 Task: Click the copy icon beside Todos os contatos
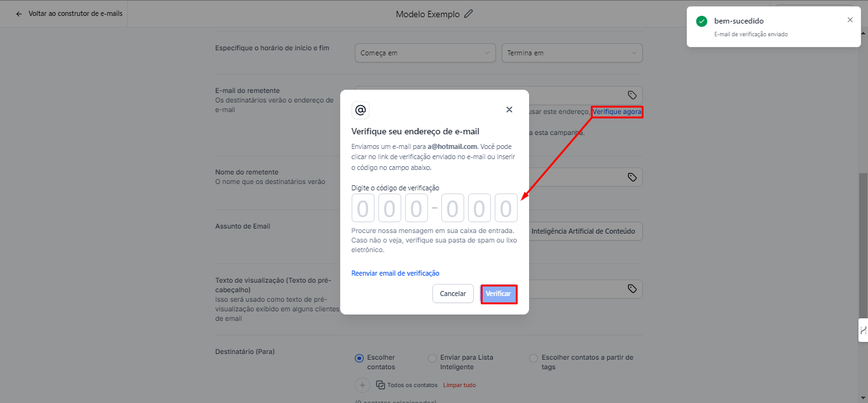click(x=380, y=385)
